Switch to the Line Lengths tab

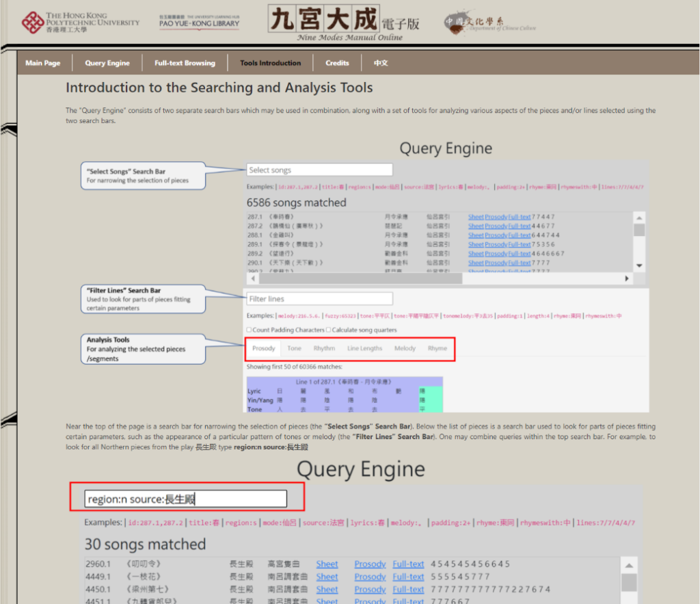(x=364, y=348)
